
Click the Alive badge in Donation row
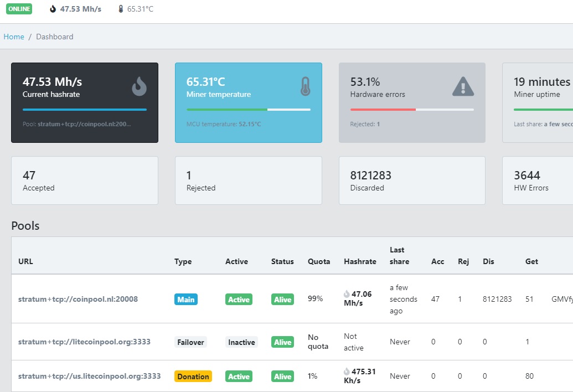pos(282,376)
